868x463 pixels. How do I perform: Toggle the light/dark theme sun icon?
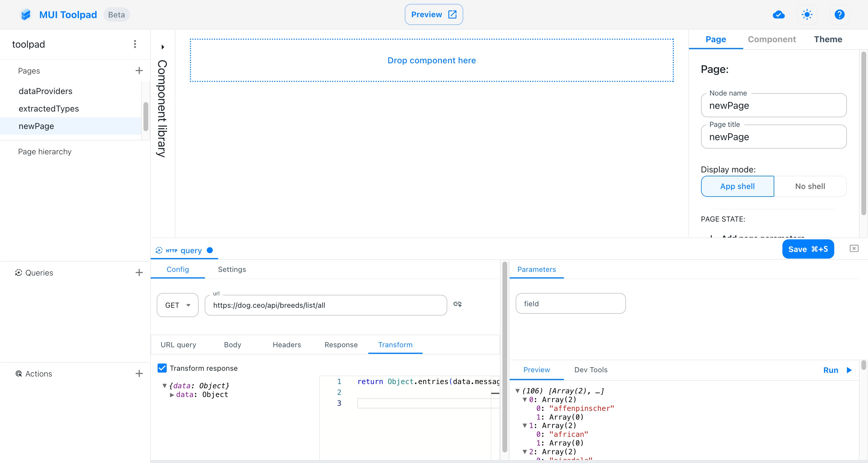point(807,14)
